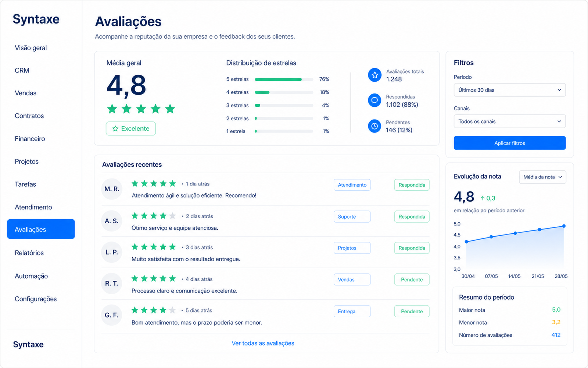Click the green up arrow next to 0,3
588x368 pixels.
tap(483, 198)
